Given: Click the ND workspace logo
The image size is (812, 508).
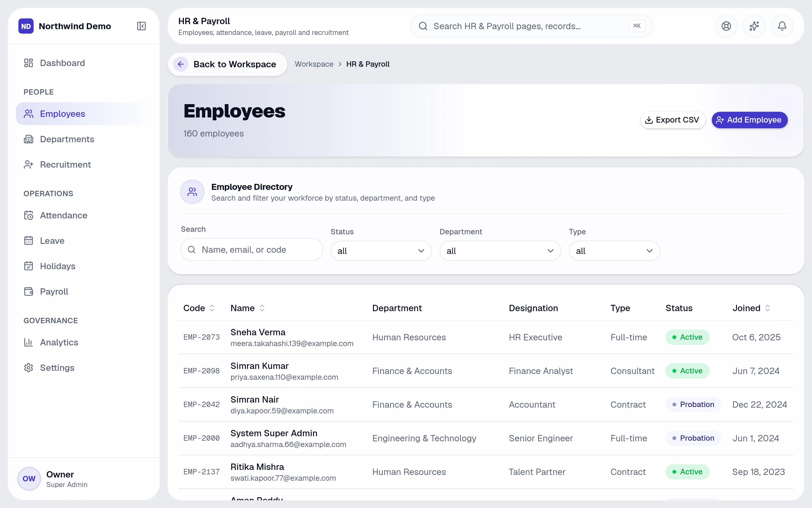Looking at the screenshot, I should (26, 26).
